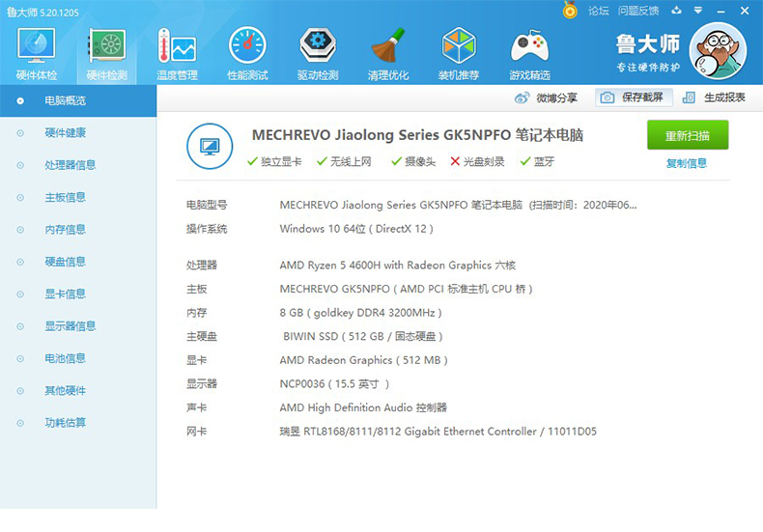The height and width of the screenshot is (532, 763).
Task: Click 8 GB goldkey DDR4 memory value
Action: point(360,313)
